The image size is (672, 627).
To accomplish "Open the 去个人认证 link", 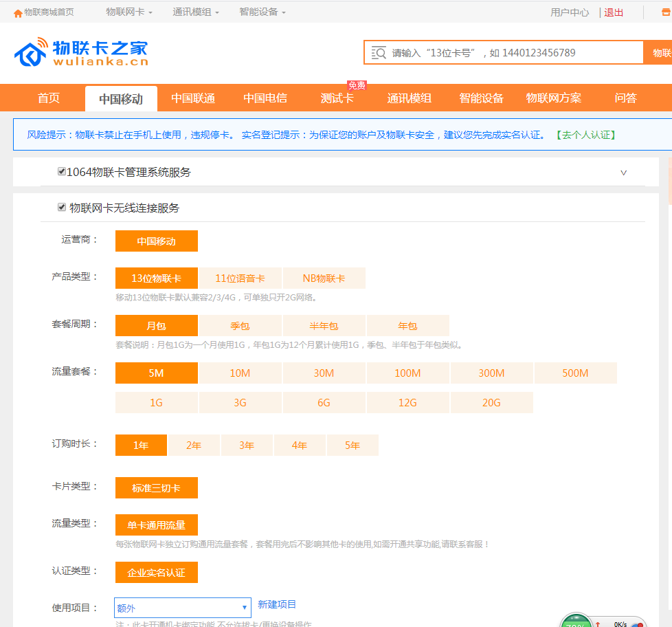I will 585,135.
